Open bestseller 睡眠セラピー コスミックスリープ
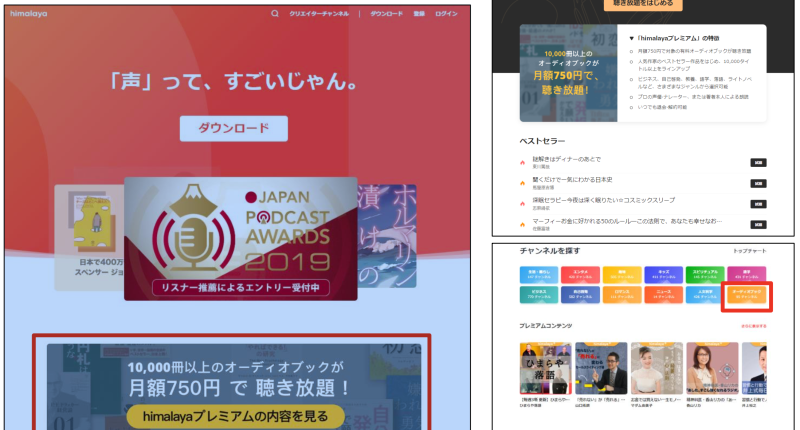Screen dimensions: 800x430 click(604, 200)
